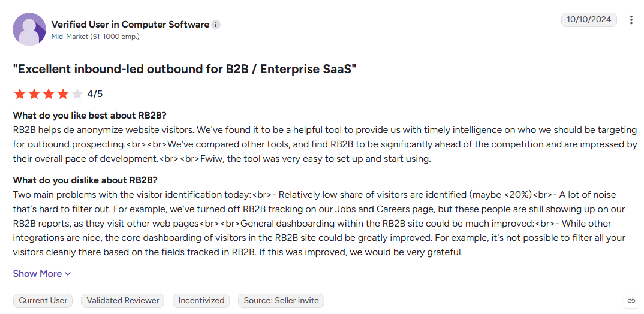Click the gray fifth rating star
The image size is (644, 314).
point(77,94)
